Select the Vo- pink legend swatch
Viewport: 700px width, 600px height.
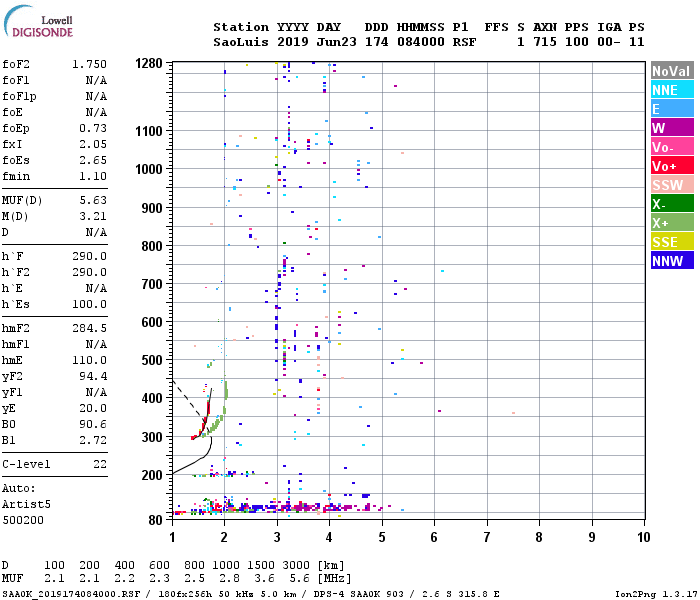click(672, 146)
